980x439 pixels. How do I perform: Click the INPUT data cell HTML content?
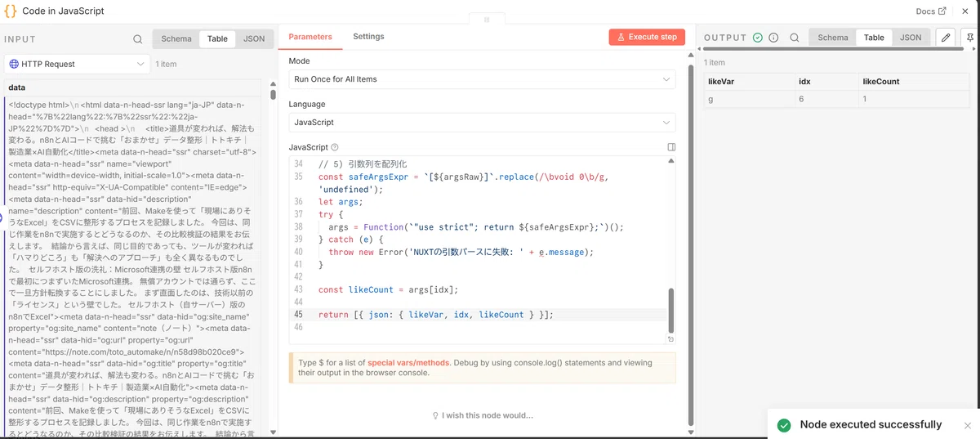(132, 267)
